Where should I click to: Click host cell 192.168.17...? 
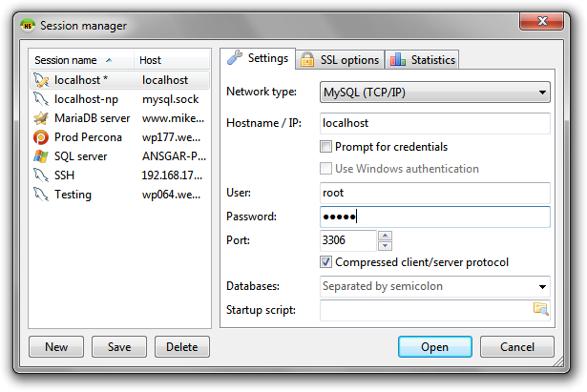pos(172,175)
